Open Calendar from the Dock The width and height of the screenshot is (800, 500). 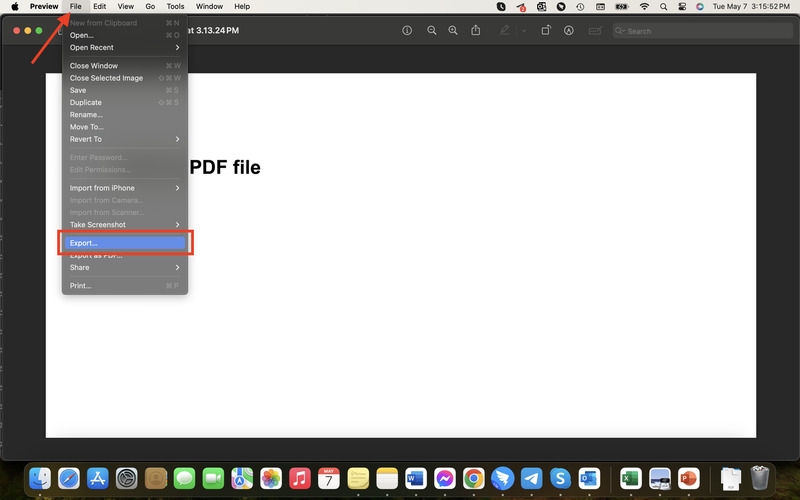pos(329,479)
